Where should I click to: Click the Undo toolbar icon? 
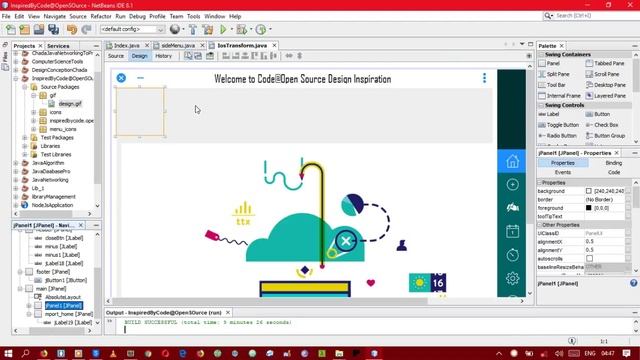(72, 29)
